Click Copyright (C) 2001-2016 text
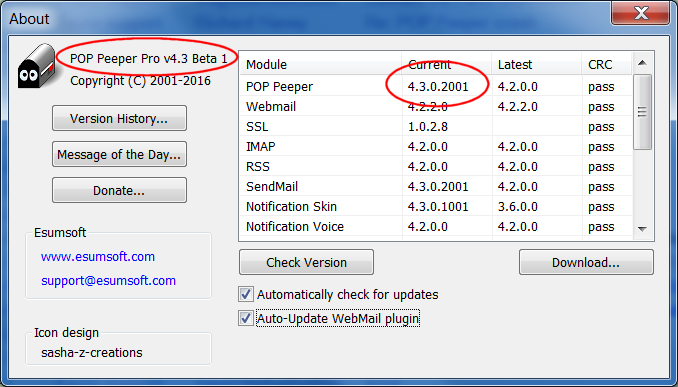 coord(141,81)
